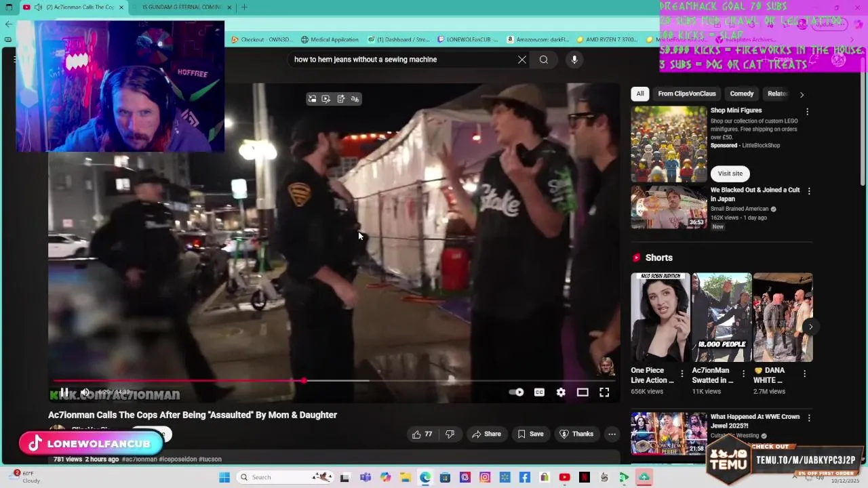Select the Comedy filter chip
The height and width of the screenshot is (488, 868).
(x=742, y=94)
